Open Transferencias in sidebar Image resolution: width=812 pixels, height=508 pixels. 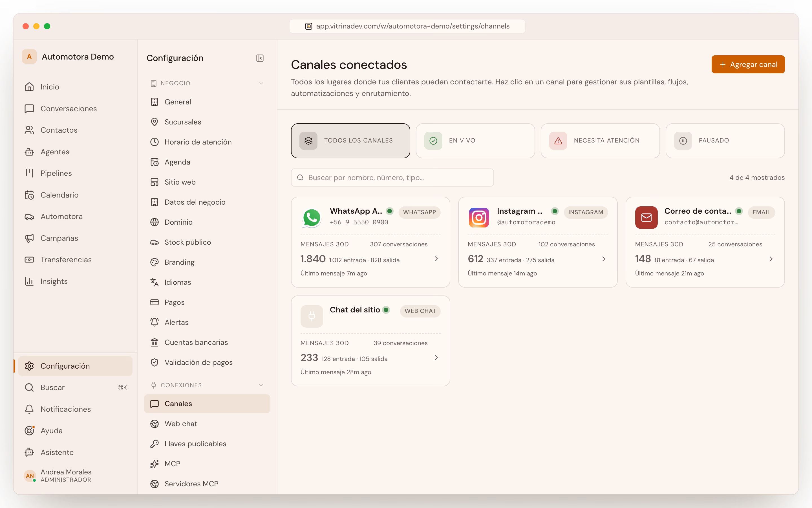[x=75, y=260]
